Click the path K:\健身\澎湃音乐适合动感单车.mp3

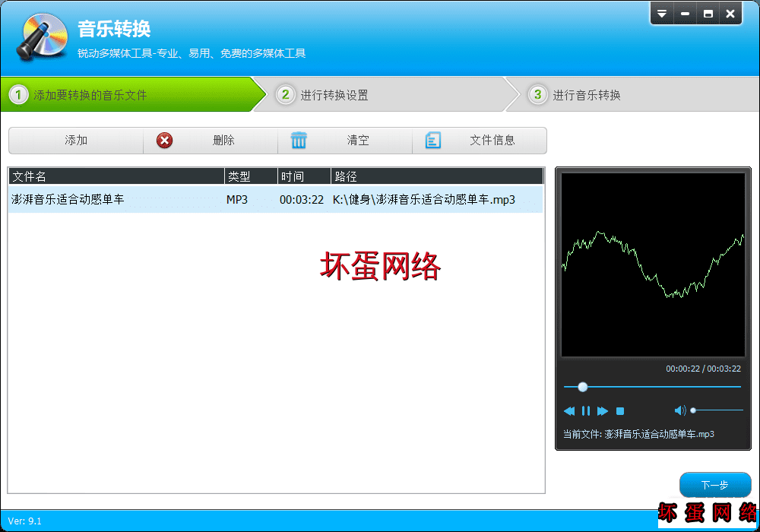tap(423, 200)
